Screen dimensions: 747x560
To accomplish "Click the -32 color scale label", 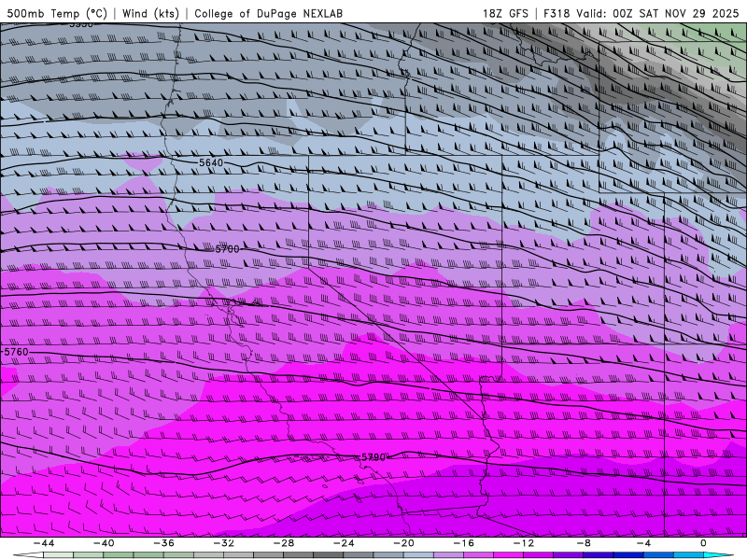I will 224,543.
